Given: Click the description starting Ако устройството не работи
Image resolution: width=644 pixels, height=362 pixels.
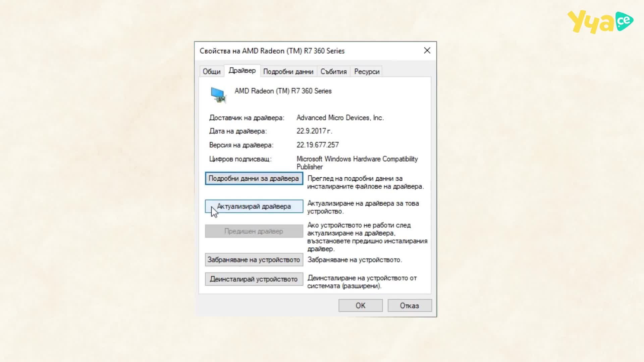Looking at the screenshot, I should (x=367, y=237).
